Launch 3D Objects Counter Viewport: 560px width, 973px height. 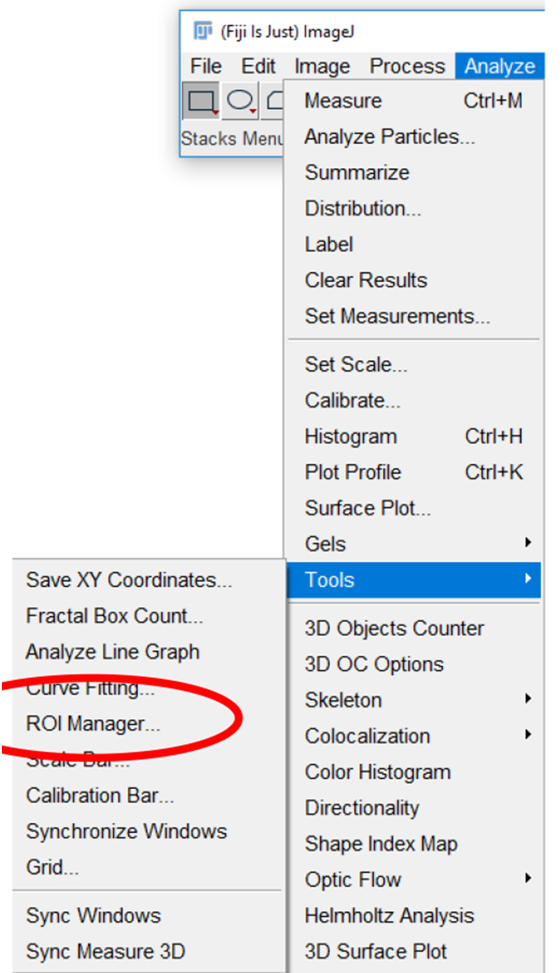(x=414, y=628)
